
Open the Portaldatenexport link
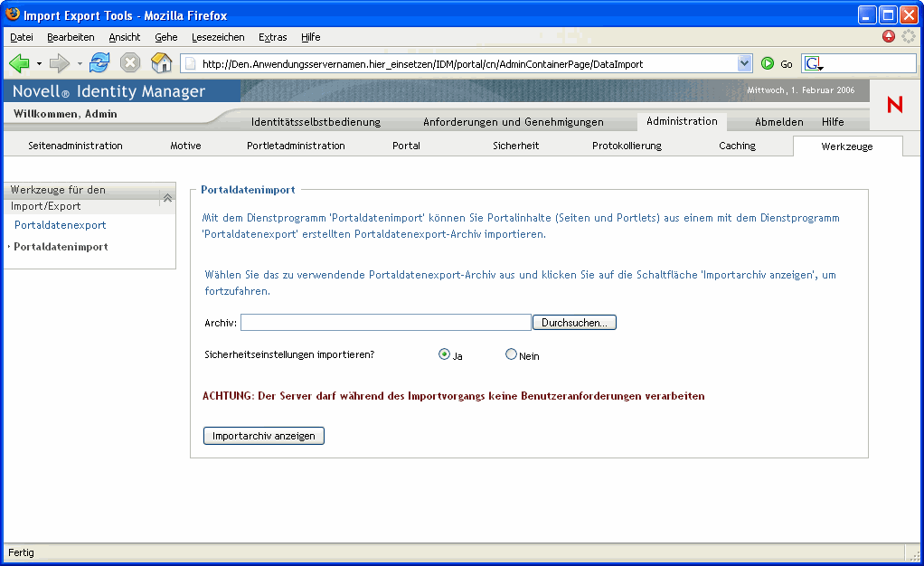pos(60,225)
